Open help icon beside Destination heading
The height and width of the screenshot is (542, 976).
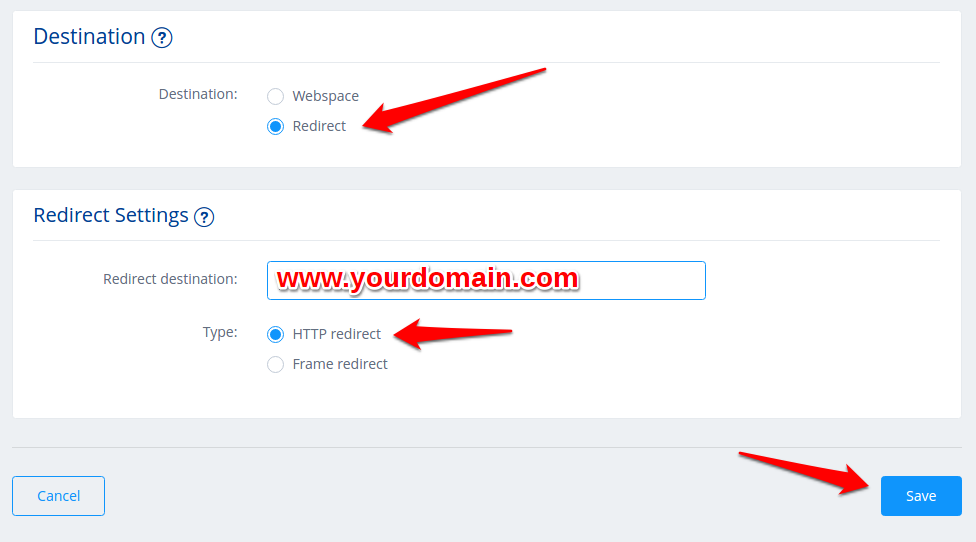(162, 38)
